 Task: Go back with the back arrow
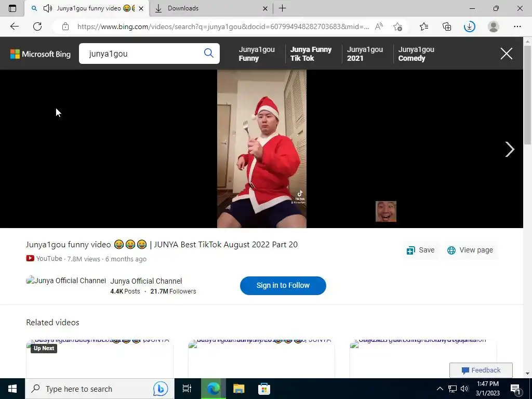(14, 26)
